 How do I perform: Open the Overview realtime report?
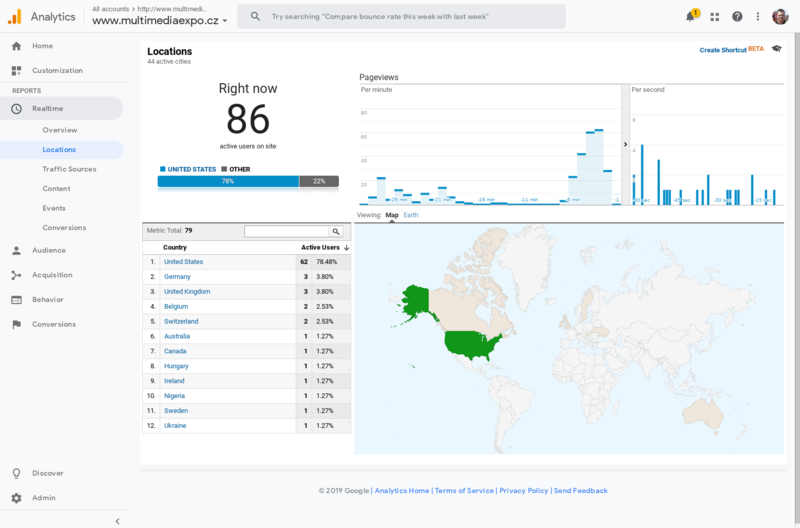pos(60,130)
